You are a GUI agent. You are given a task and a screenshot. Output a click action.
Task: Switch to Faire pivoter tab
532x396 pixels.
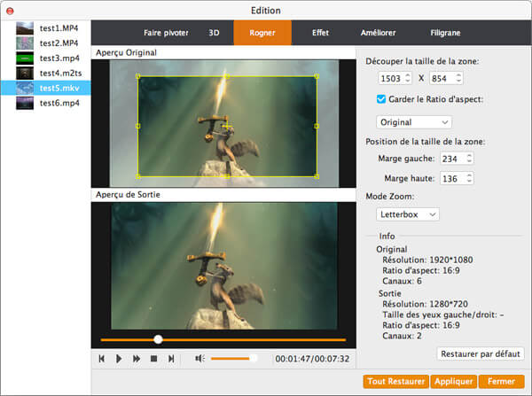tap(166, 33)
